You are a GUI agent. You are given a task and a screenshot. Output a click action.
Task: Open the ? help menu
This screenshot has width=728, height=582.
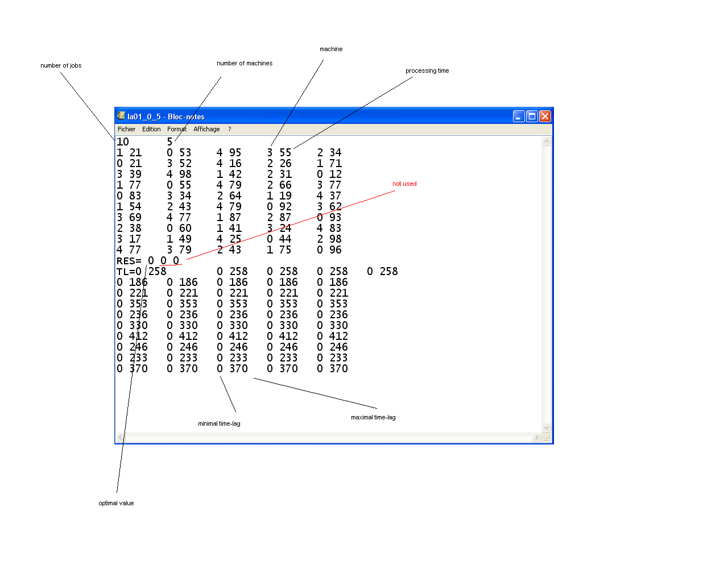pos(230,129)
